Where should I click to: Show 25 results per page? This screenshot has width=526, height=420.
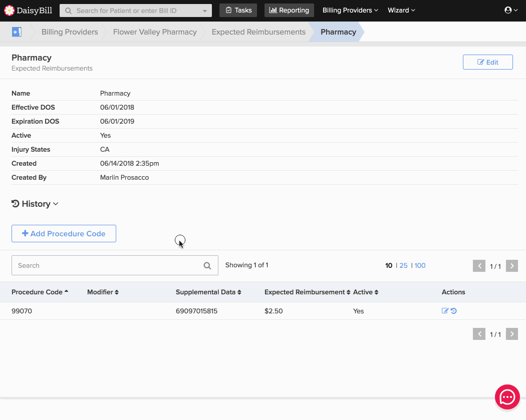(404, 265)
